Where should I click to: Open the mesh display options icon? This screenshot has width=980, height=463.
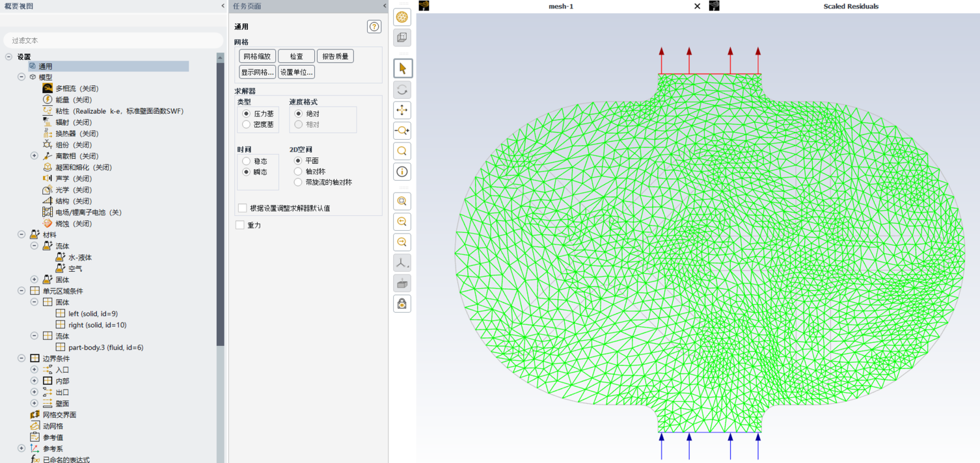coord(402,17)
